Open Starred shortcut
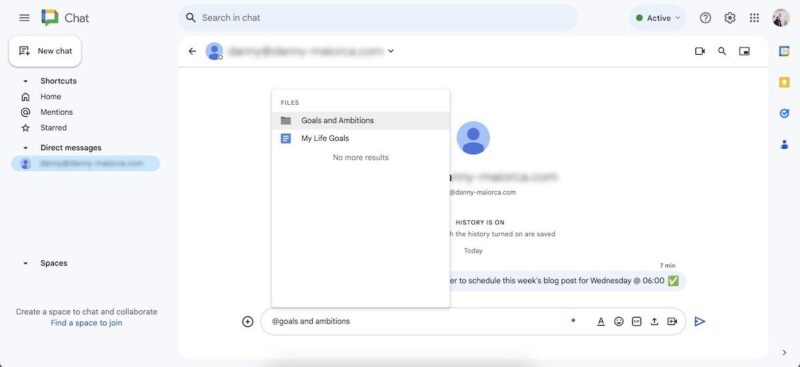The width and height of the screenshot is (800, 367). tap(53, 128)
